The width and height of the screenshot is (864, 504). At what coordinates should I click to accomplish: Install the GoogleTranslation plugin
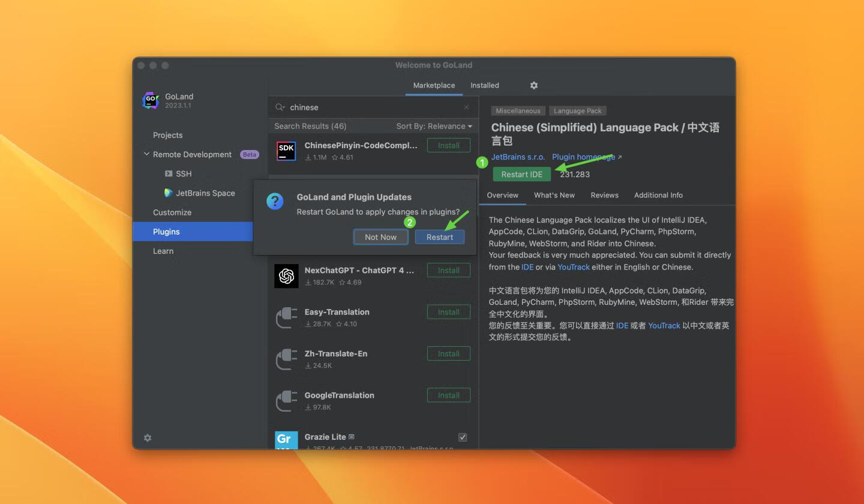pyautogui.click(x=449, y=395)
